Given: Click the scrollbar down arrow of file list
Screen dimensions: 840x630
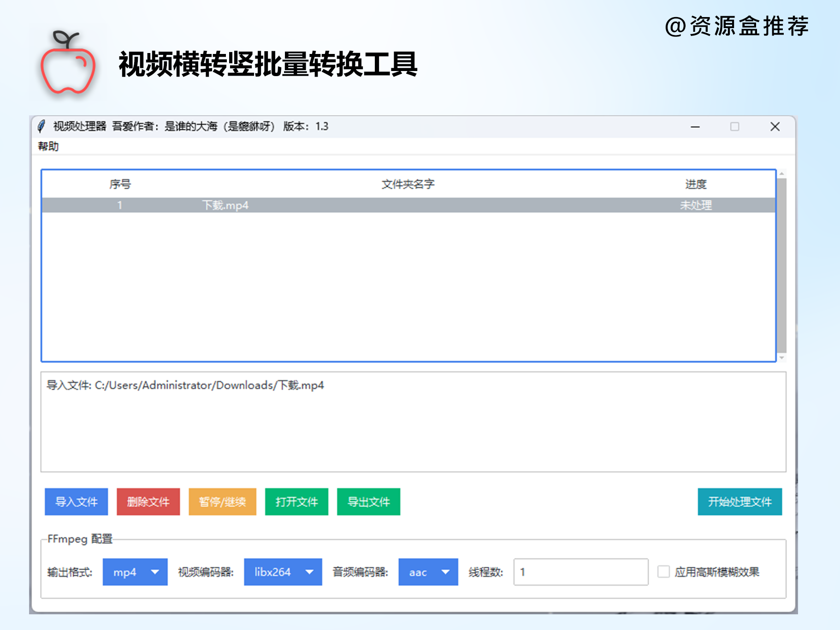Looking at the screenshot, I should [782, 358].
